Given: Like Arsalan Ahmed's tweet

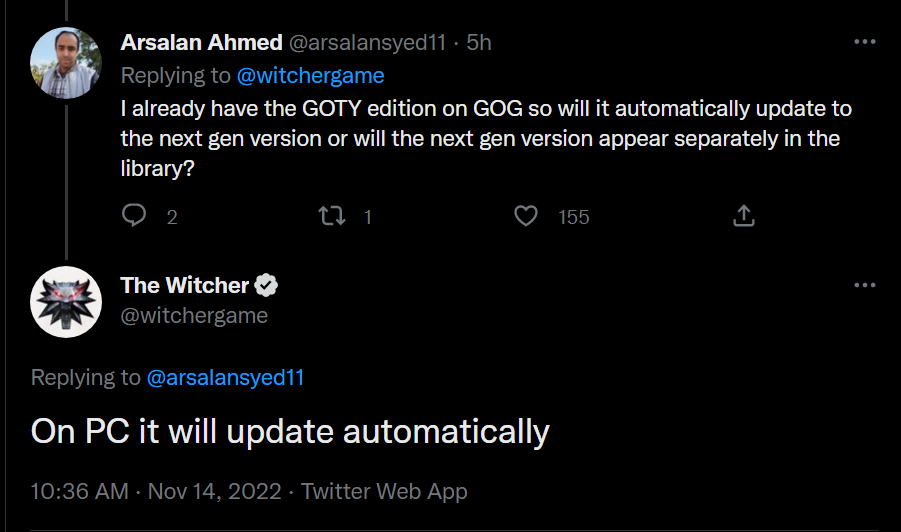Looking at the screenshot, I should click(x=526, y=216).
